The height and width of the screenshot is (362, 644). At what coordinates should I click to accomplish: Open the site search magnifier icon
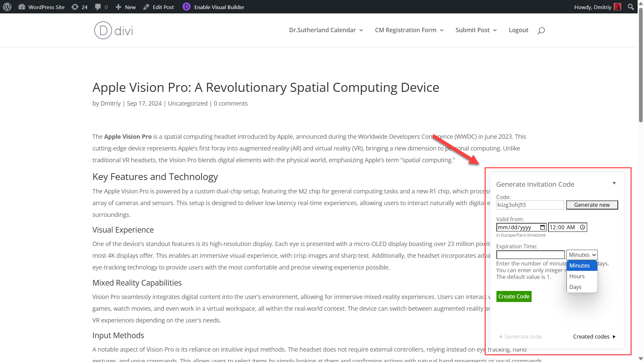click(x=541, y=31)
